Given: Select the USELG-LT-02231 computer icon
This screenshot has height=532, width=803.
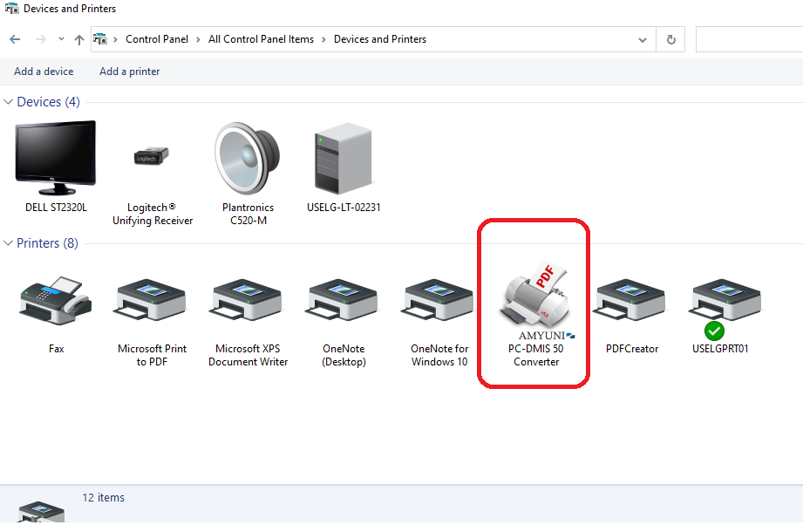Looking at the screenshot, I should (x=343, y=157).
